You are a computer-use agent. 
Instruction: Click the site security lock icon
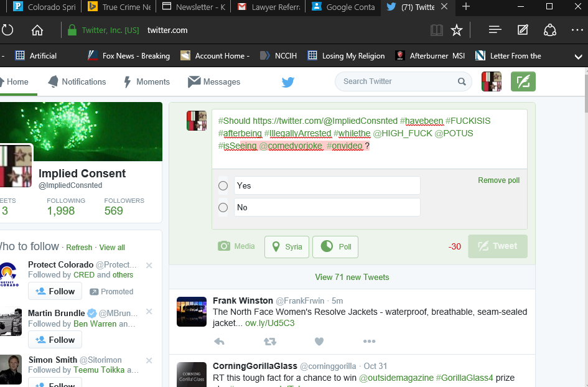pos(72,30)
